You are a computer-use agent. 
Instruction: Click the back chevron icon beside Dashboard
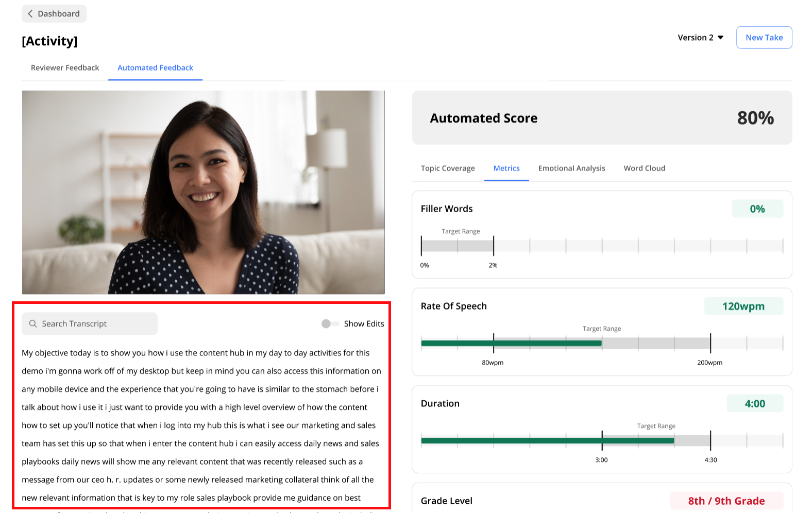pos(30,14)
